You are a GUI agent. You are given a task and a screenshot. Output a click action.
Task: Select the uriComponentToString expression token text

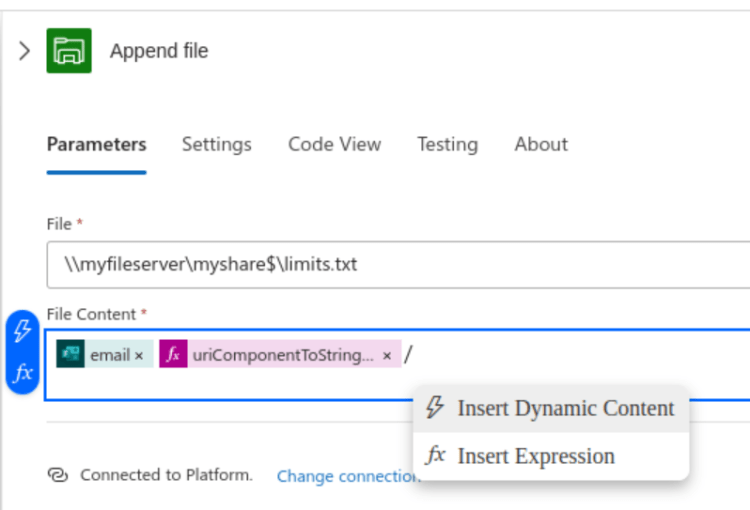pos(283,355)
